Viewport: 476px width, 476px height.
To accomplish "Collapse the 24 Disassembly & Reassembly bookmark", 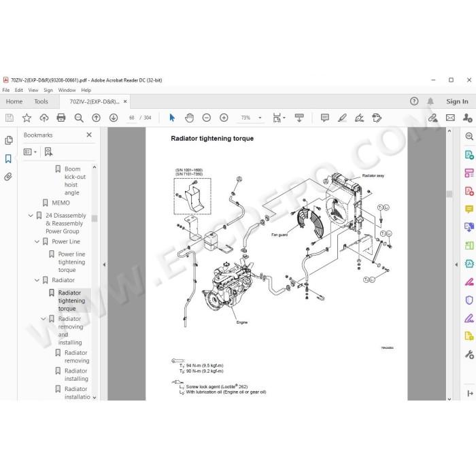I will click(31, 216).
